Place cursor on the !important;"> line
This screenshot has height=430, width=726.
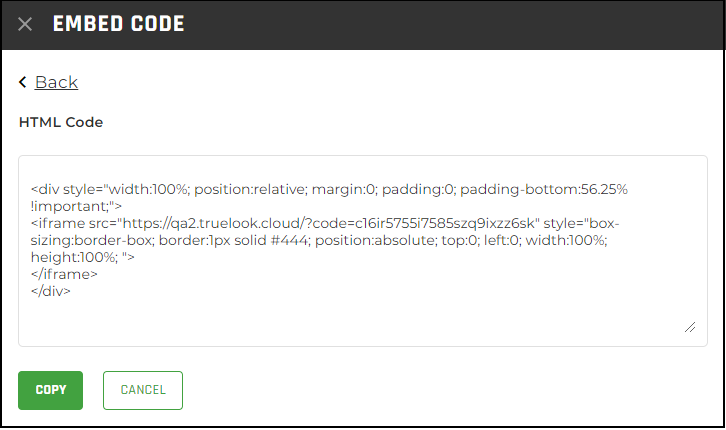pos(76,206)
